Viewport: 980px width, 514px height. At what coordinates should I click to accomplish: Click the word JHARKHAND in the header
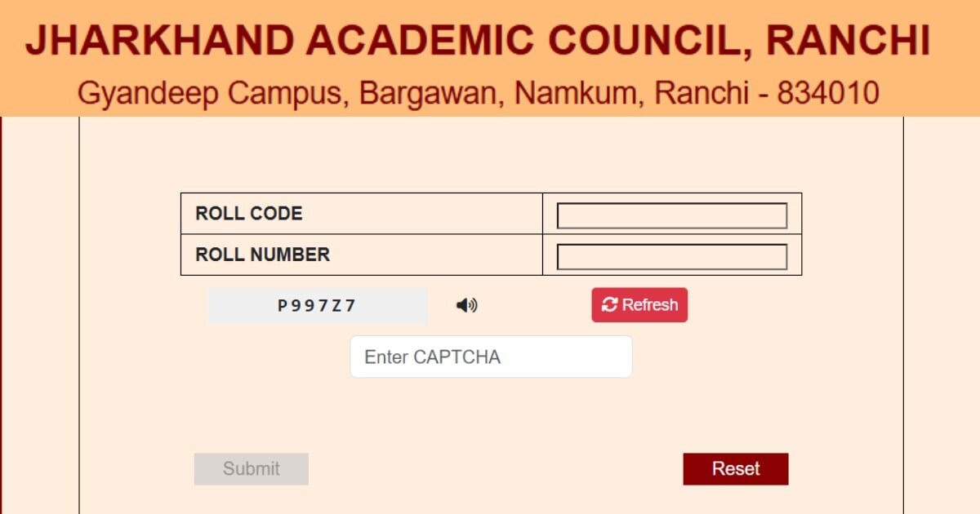click(x=159, y=42)
